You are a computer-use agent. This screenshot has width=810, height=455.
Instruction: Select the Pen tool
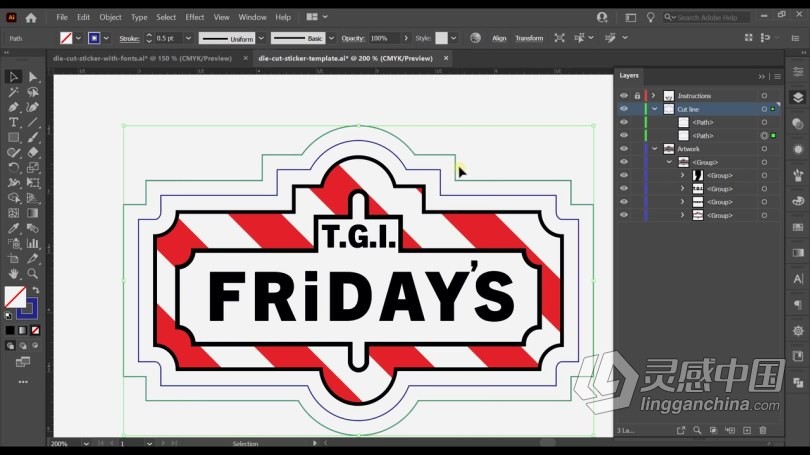[x=13, y=107]
